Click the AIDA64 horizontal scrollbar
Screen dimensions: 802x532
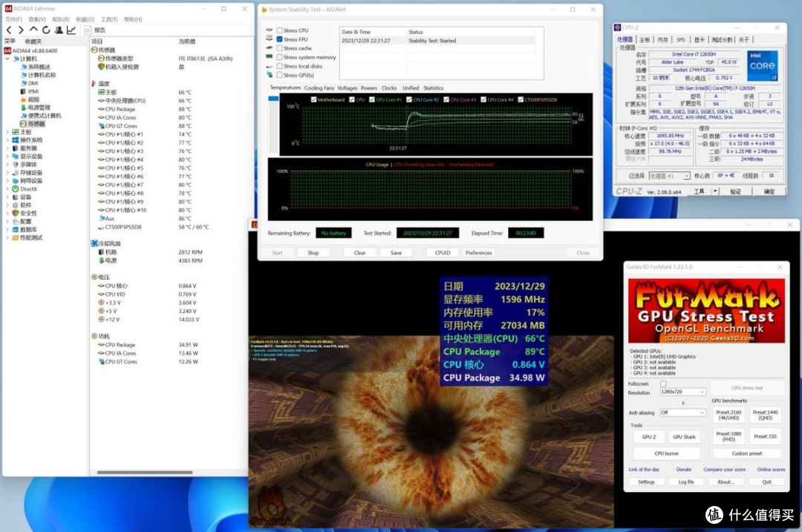click(x=145, y=473)
